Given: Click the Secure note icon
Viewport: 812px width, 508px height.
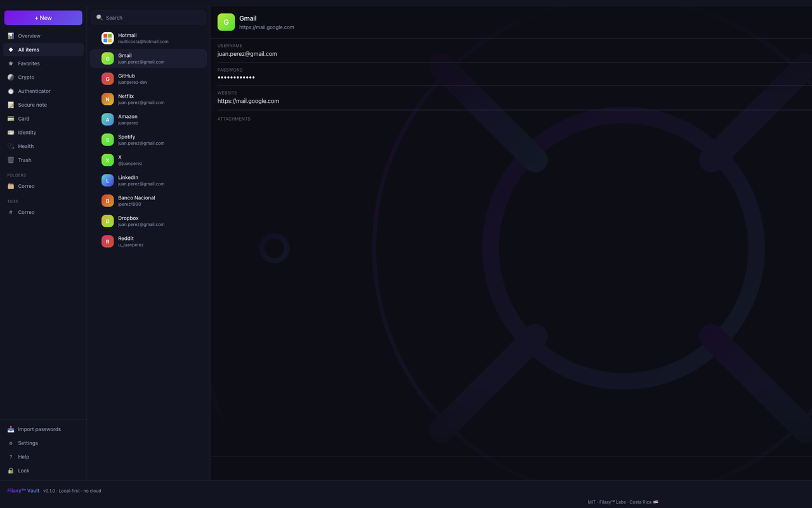Looking at the screenshot, I should point(11,105).
